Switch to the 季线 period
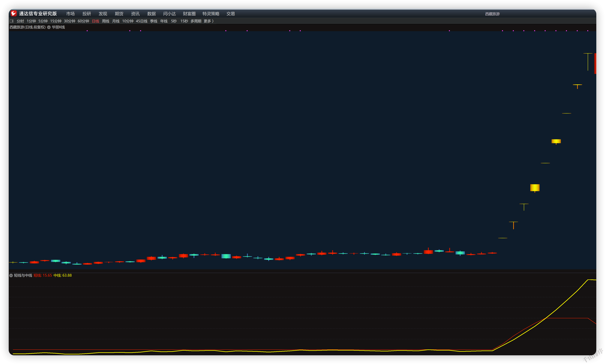The image size is (605, 364). (x=153, y=21)
